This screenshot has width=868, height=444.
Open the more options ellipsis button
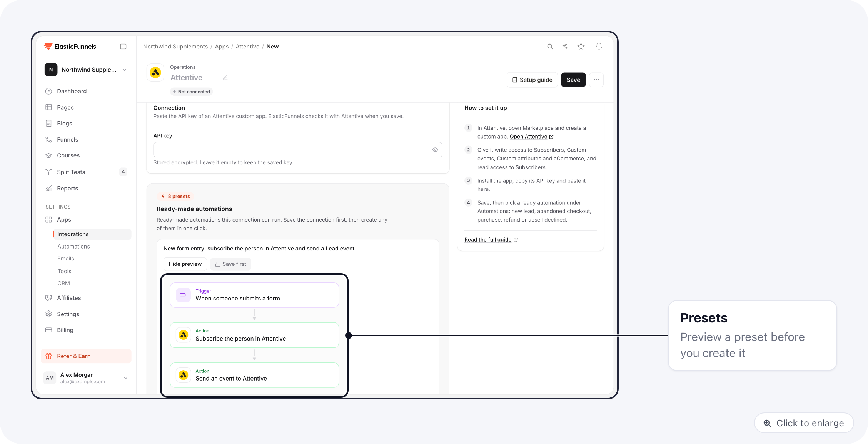[x=596, y=80]
